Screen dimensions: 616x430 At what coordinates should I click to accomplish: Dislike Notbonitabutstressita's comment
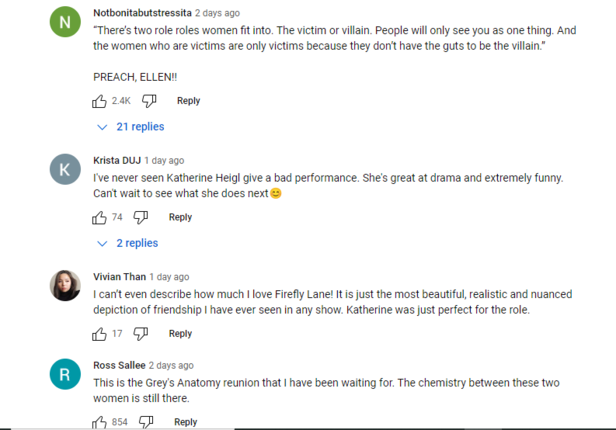click(x=149, y=101)
